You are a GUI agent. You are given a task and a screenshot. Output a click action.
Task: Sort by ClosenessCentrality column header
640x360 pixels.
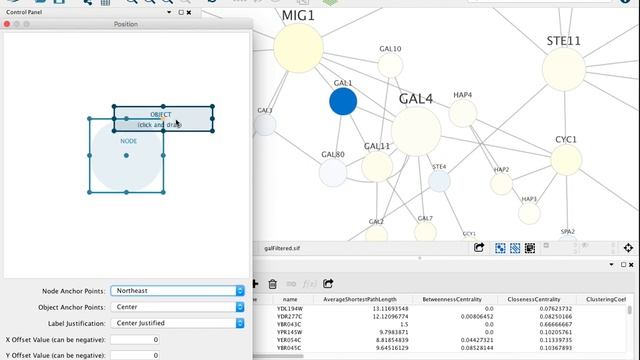pyautogui.click(x=534, y=299)
